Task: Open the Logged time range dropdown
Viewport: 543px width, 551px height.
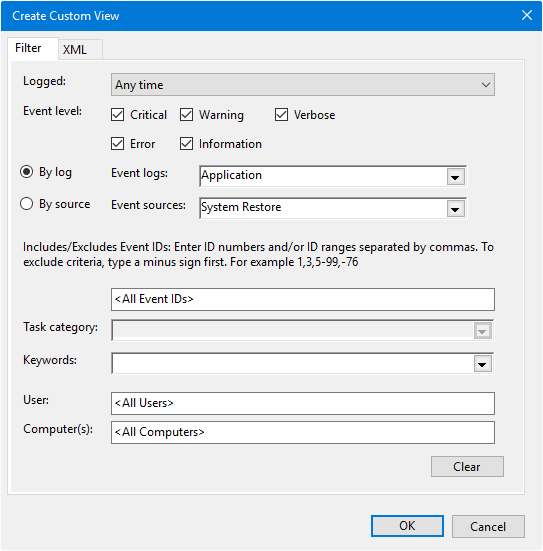Action: point(303,85)
